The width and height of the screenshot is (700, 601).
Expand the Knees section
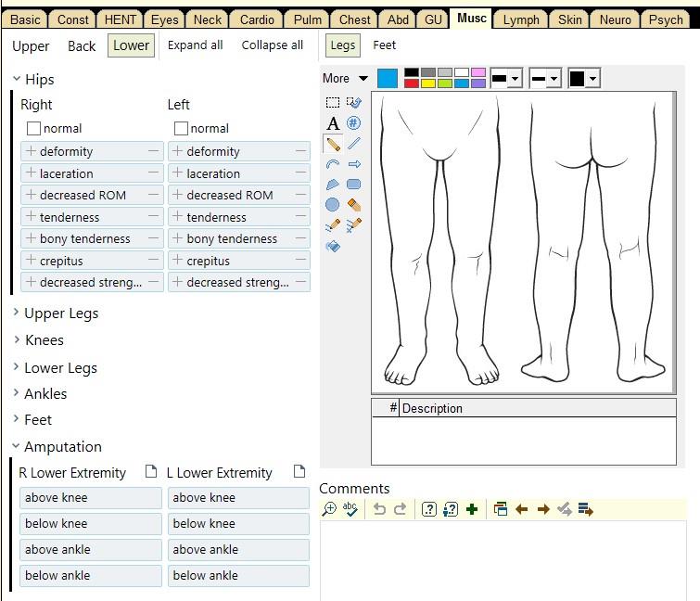pos(44,340)
